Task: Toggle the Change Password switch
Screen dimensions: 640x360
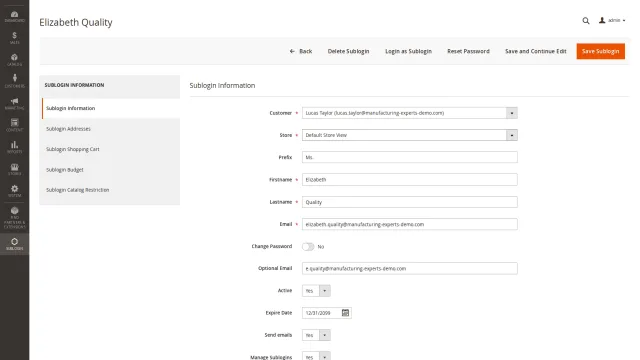Action: click(308, 247)
